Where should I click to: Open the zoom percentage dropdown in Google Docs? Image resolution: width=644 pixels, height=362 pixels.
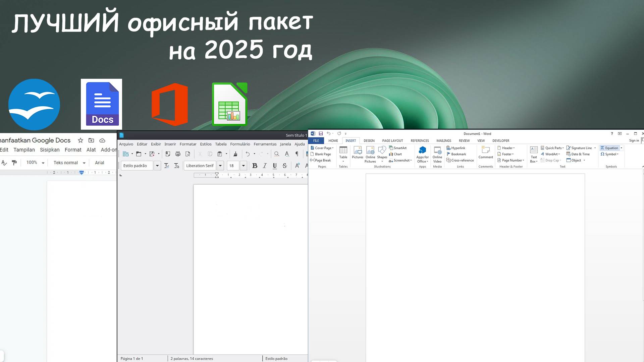[43, 163]
